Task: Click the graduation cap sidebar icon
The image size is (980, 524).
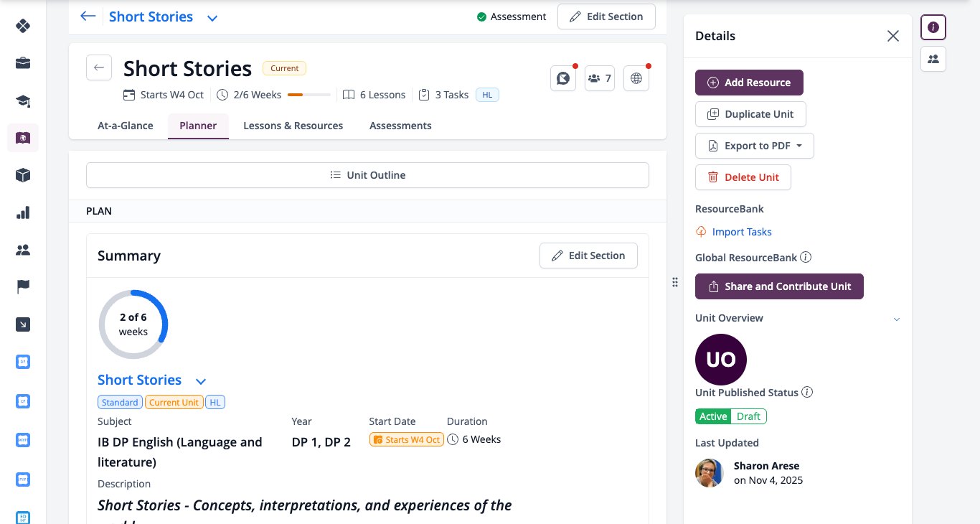Action: point(23,100)
